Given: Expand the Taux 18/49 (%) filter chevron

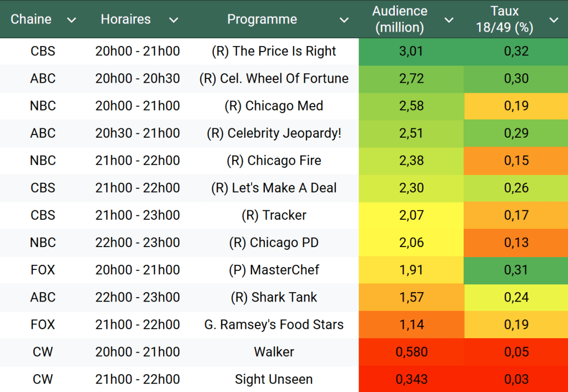Looking at the screenshot, I should tap(553, 20).
